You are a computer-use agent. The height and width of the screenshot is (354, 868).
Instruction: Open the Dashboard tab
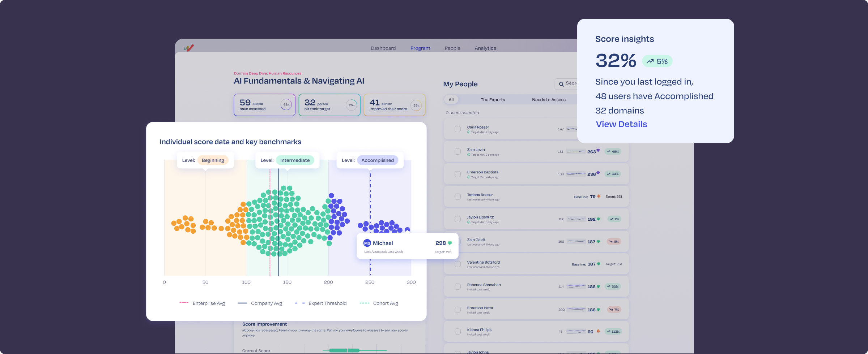coord(383,48)
